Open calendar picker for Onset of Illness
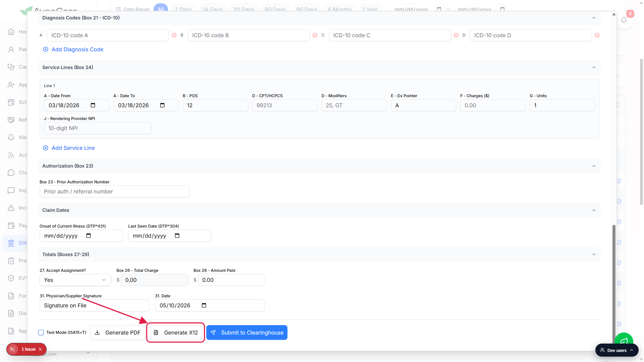Screen dimensions: 644x362 tap(89, 236)
